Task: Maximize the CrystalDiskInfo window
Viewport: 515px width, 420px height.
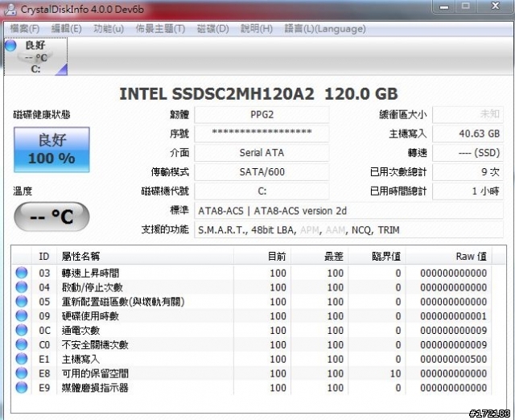Action: (465, 6)
